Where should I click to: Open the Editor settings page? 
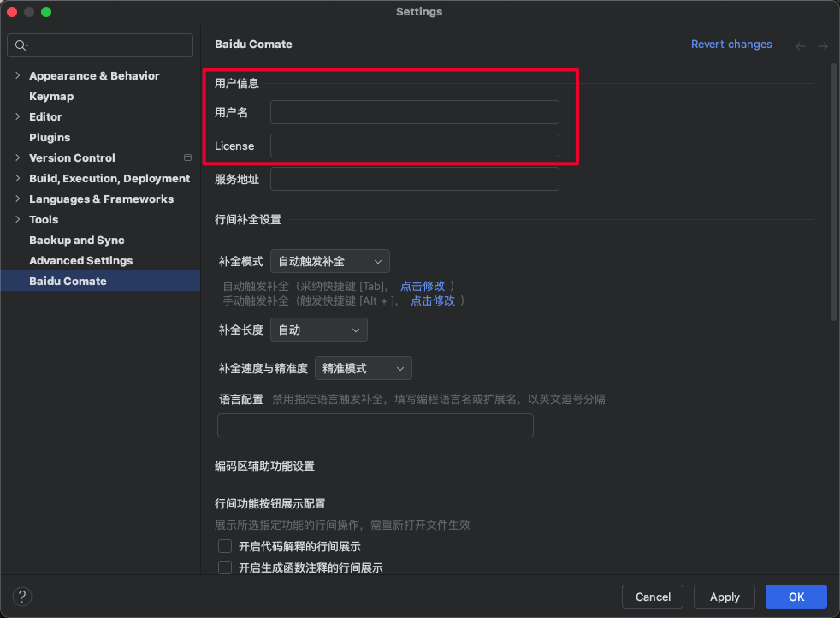(45, 117)
